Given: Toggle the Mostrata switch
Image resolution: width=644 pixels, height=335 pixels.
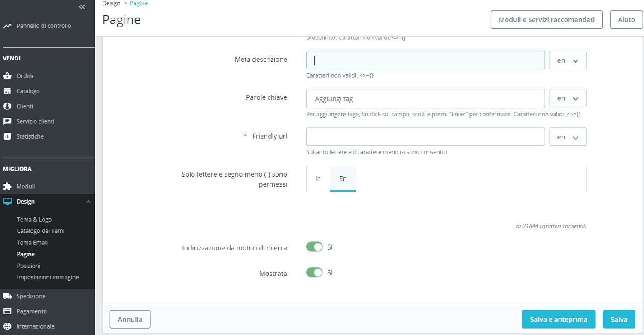Looking at the screenshot, I should pyautogui.click(x=314, y=272).
